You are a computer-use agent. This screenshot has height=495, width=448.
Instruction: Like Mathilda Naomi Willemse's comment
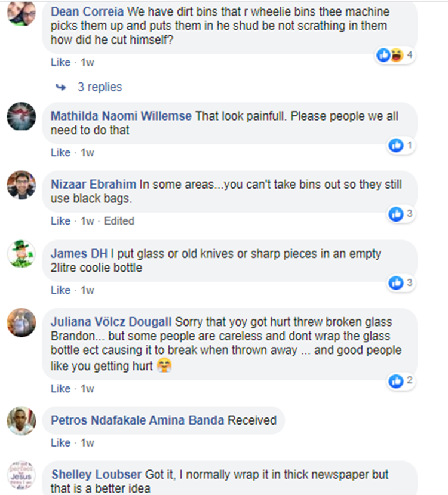[x=60, y=153]
